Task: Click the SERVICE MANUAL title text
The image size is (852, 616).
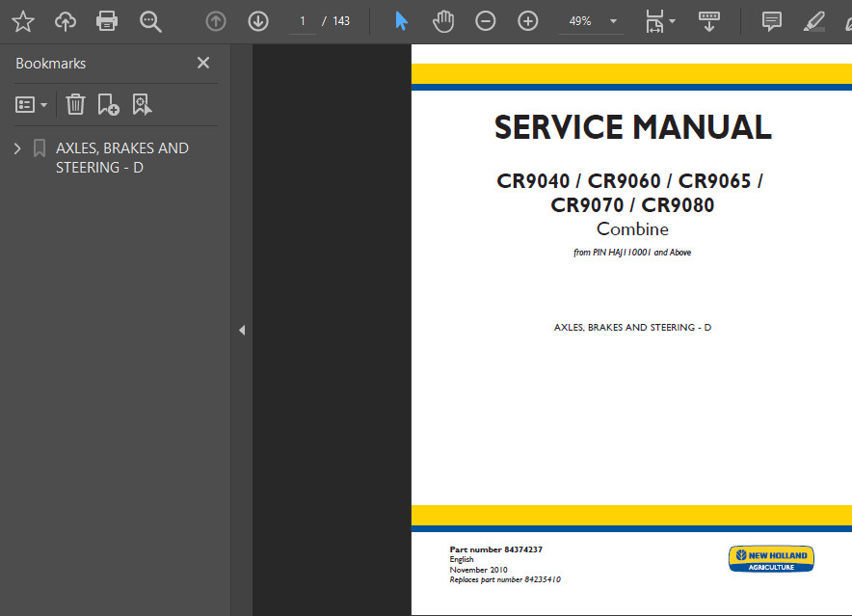Action: click(633, 127)
